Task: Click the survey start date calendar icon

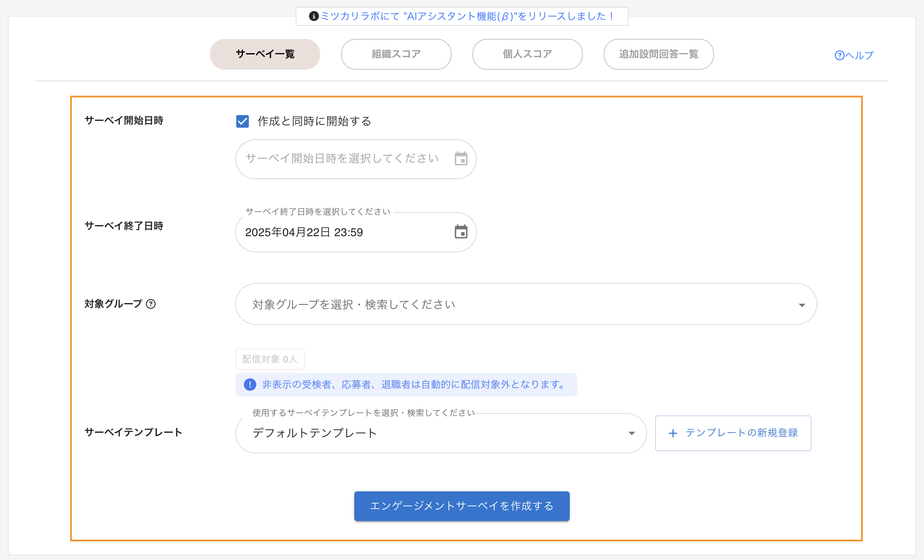Action: click(x=461, y=159)
